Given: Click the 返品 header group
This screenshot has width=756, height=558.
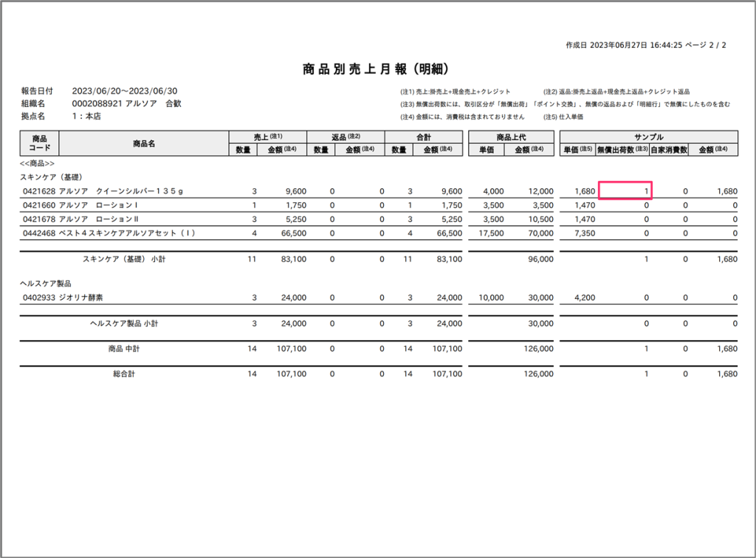Looking at the screenshot, I should pos(346,137).
